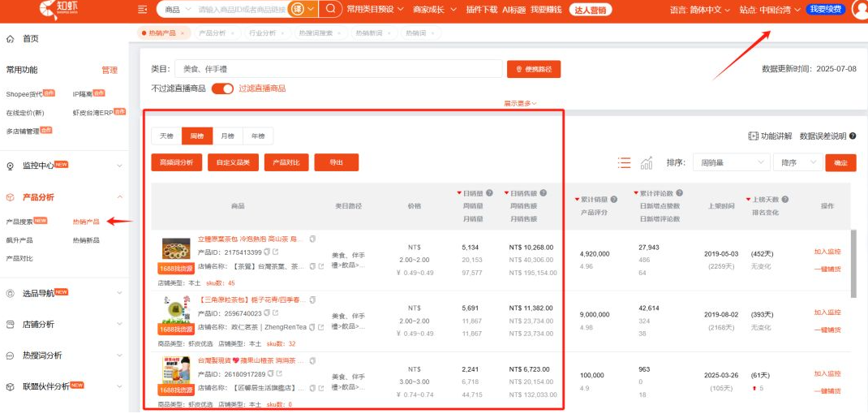Switch to chart view icon
This screenshot has height=418, width=868.
(x=646, y=163)
